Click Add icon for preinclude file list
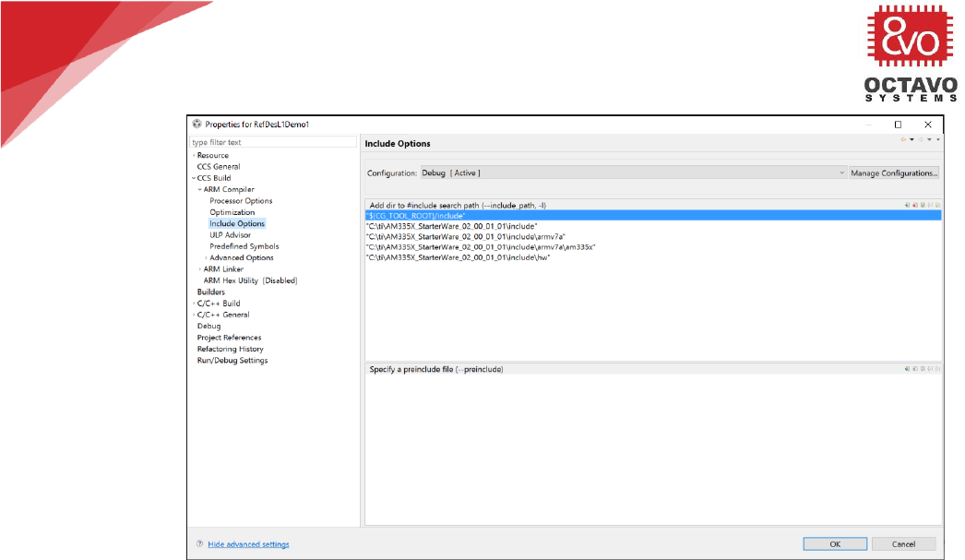This screenshot has height=560, width=965. click(907, 369)
